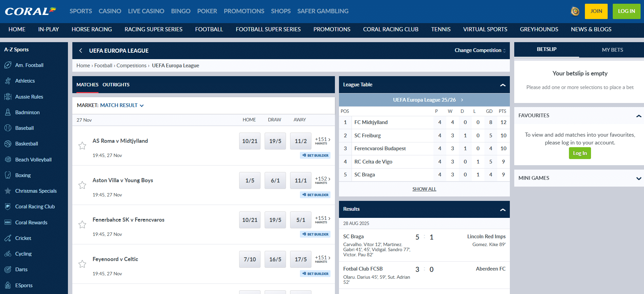Select Feyenoord home win odds 7/10
This screenshot has height=294, width=644.
pyautogui.click(x=250, y=259)
